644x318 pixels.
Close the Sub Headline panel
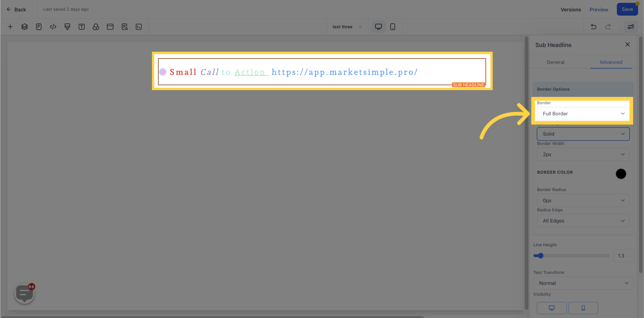tap(627, 44)
